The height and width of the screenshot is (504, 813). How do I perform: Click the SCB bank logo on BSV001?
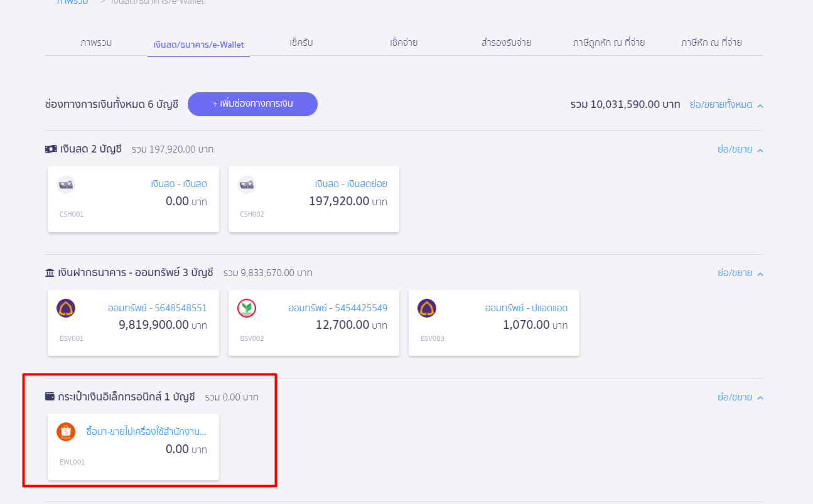coord(66,308)
